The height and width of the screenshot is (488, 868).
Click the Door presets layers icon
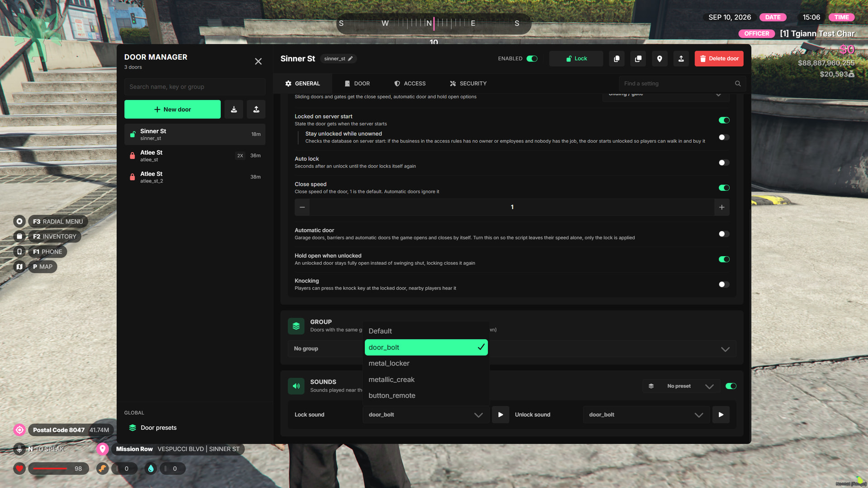click(x=132, y=428)
